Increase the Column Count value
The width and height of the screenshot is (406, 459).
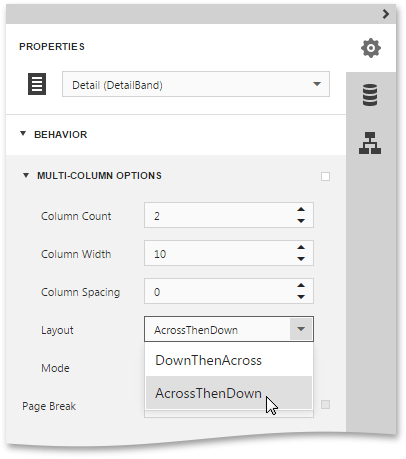coord(301,210)
